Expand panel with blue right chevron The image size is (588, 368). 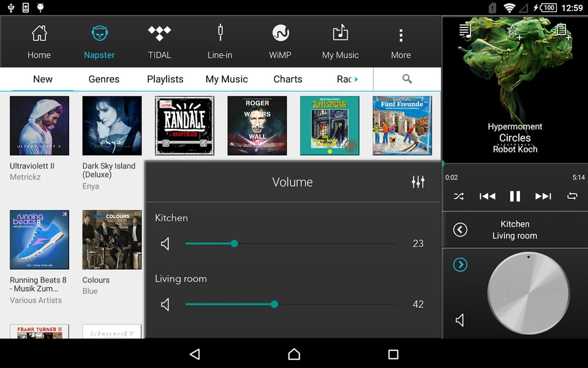tap(460, 265)
